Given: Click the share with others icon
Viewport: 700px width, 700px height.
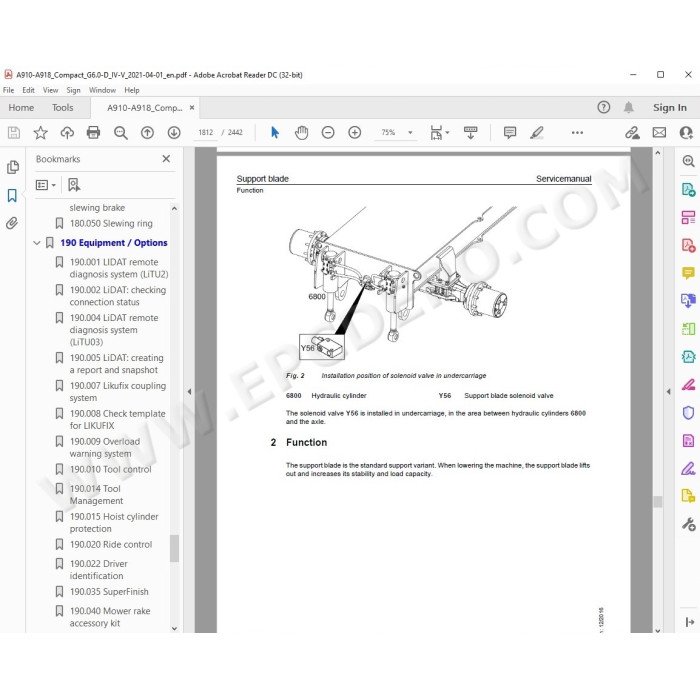Looking at the screenshot, I should coord(686,133).
